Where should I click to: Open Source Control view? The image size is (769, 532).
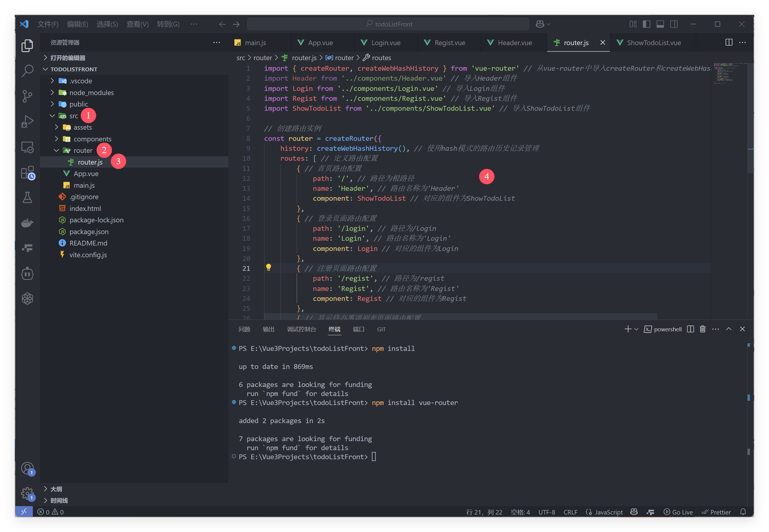[27, 96]
